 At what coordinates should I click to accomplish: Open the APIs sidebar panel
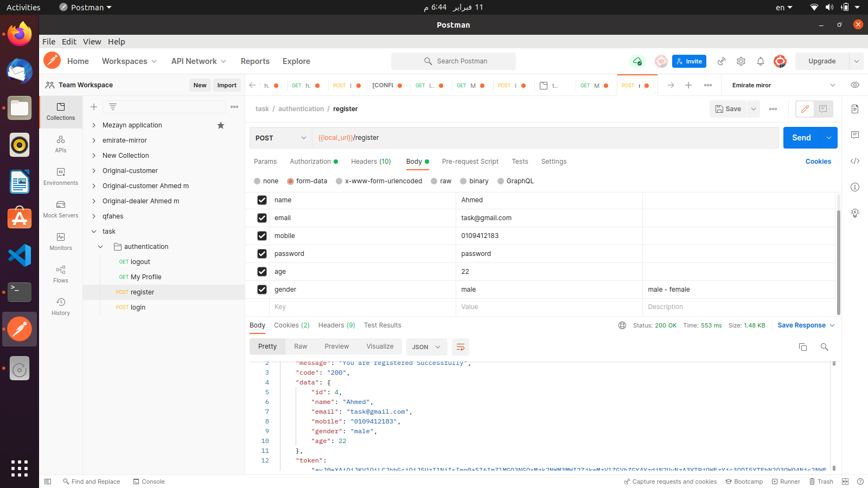click(x=61, y=144)
